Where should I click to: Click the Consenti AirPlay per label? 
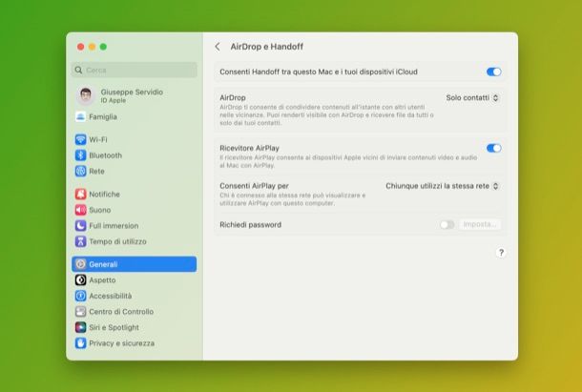tap(254, 186)
